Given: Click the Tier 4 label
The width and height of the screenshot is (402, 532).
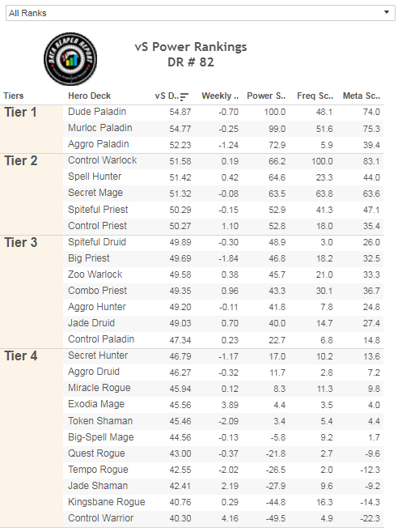Looking at the screenshot, I should [x=21, y=356].
